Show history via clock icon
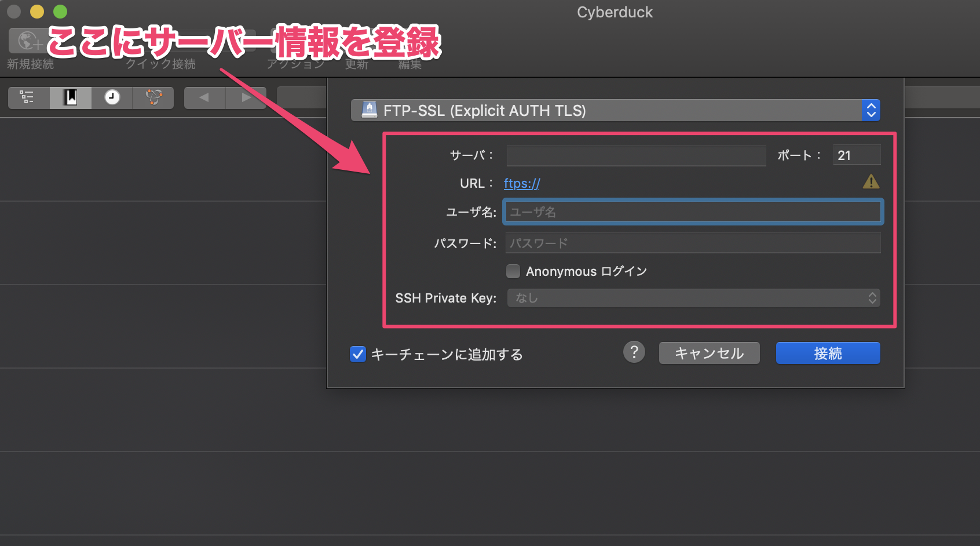The width and height of the screenshot is (980, 546). [x=111, y=97]
